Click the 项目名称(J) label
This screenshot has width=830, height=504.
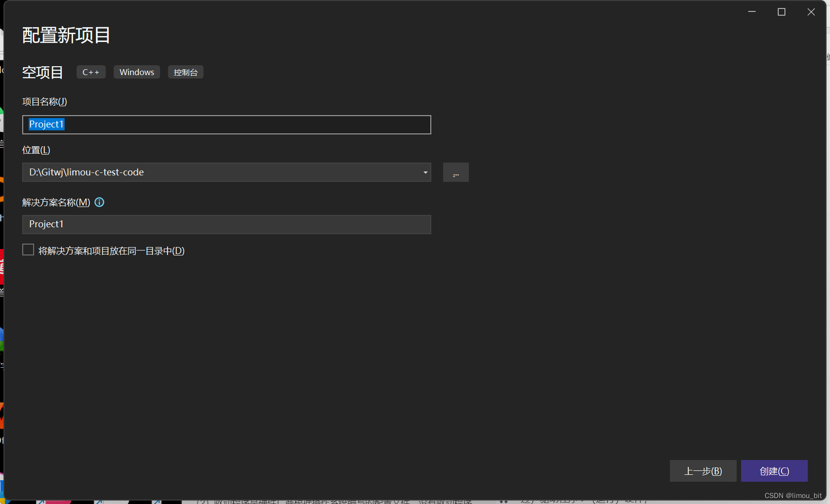(44, 102)
